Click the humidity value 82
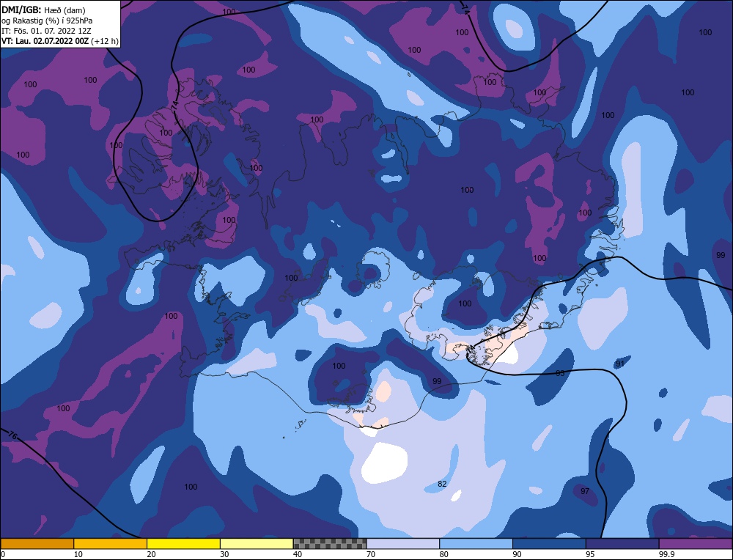The image size is (733, 560). click(442, 484)
